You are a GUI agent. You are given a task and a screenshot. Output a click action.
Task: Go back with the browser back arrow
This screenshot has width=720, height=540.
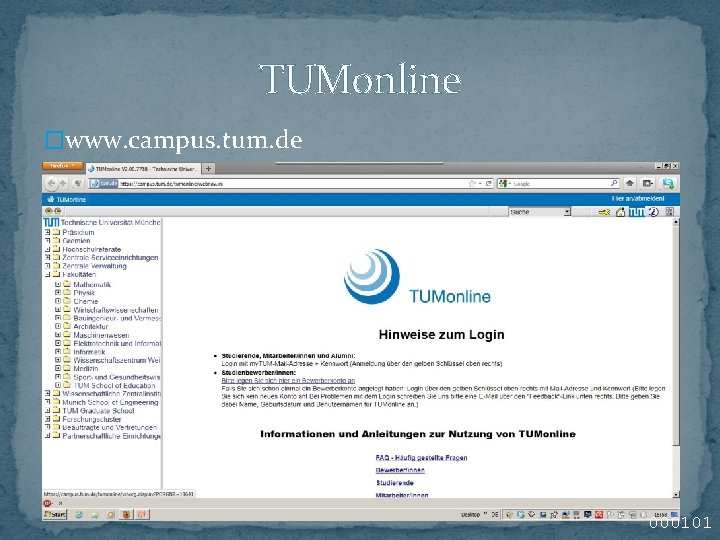coord(51,184)
